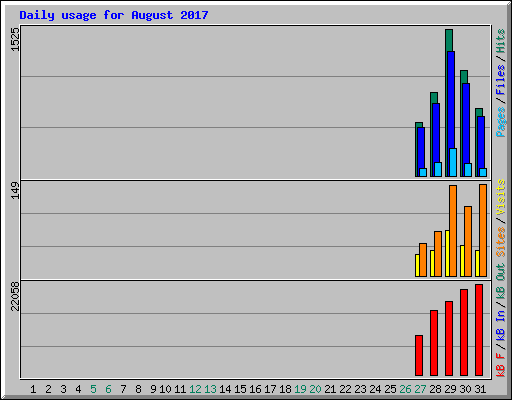Screen dimensions: 512x400
Task: Select the red kB bar for day 27
Action: tap(419, 355)
